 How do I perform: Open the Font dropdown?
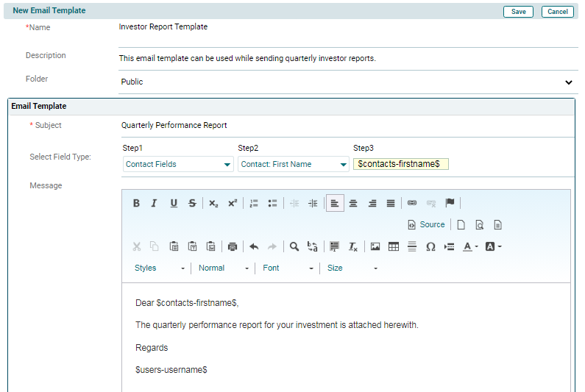pyautogui.click(x=288, y=268)
